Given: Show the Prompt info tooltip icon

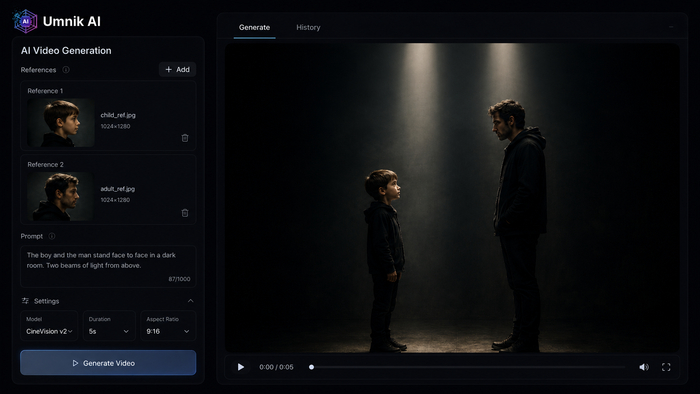Looking at the screenshot, I should point(52,236).
